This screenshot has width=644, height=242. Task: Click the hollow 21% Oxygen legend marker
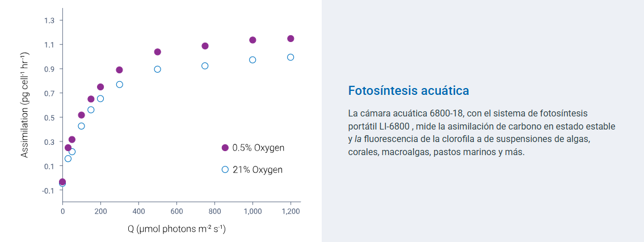click(x=225, y=169)
